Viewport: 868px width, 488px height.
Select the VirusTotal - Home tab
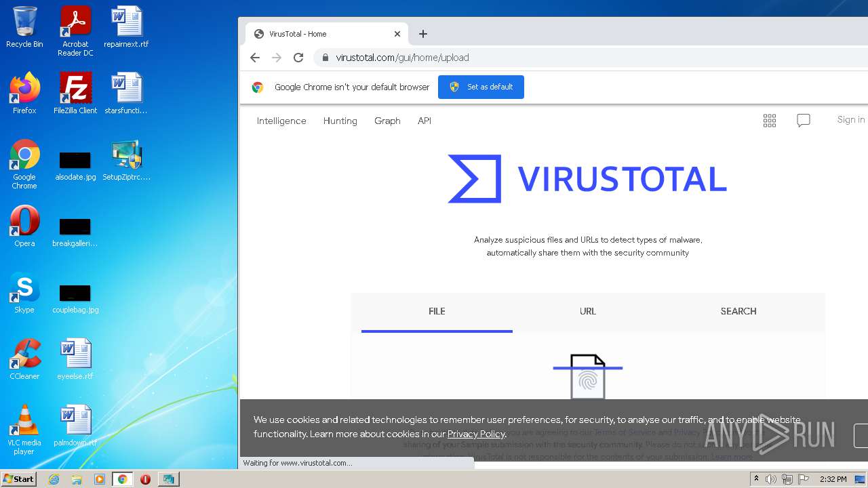pyautogui.click(x=325, y=34)
